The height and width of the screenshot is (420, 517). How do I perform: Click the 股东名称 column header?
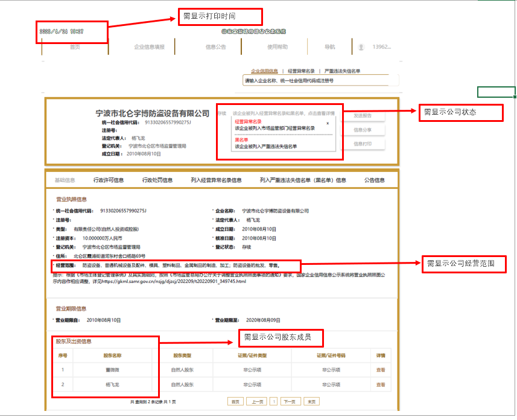pos(112,355)
